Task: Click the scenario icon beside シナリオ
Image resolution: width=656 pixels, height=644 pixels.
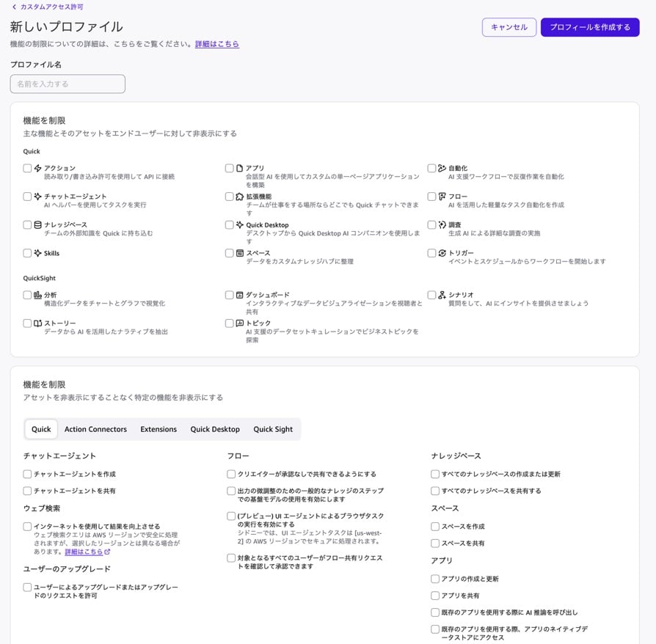Action: [442, 296]
